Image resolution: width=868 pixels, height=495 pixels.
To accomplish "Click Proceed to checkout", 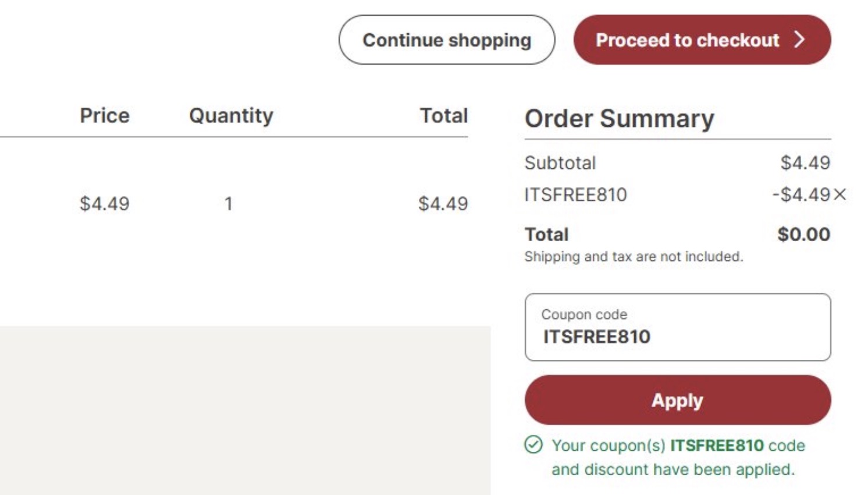I will click(x=688, y=40).
